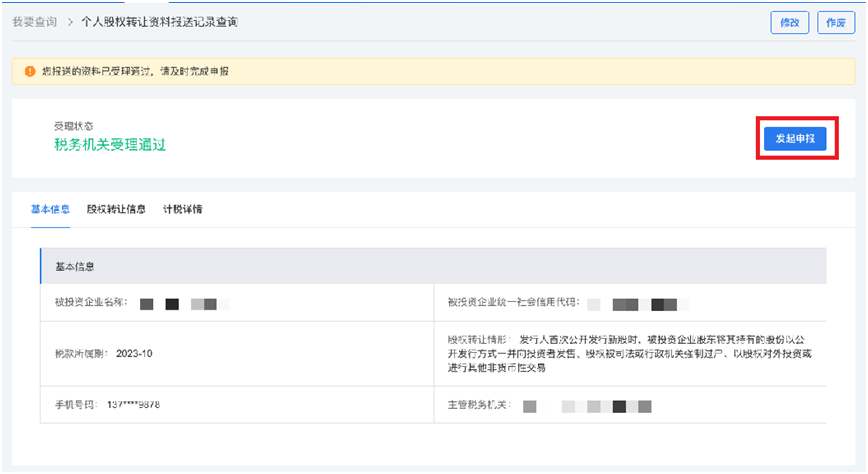This screenshot has height=474, width=868.
Task: Click the 基本信息 section header bar
Action: 433,267
